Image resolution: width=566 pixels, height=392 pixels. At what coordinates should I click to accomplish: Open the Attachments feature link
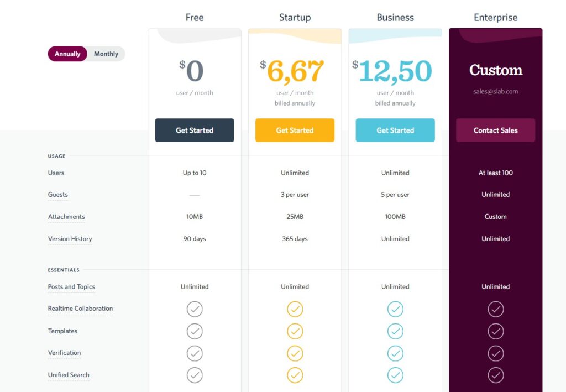pyautogui.click(x=66, y=216)
